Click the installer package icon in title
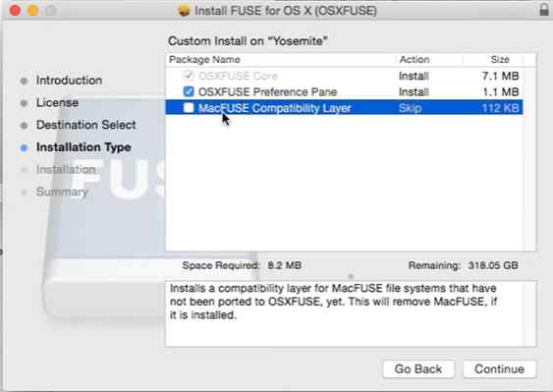553x392 pixels. point(184,11)
